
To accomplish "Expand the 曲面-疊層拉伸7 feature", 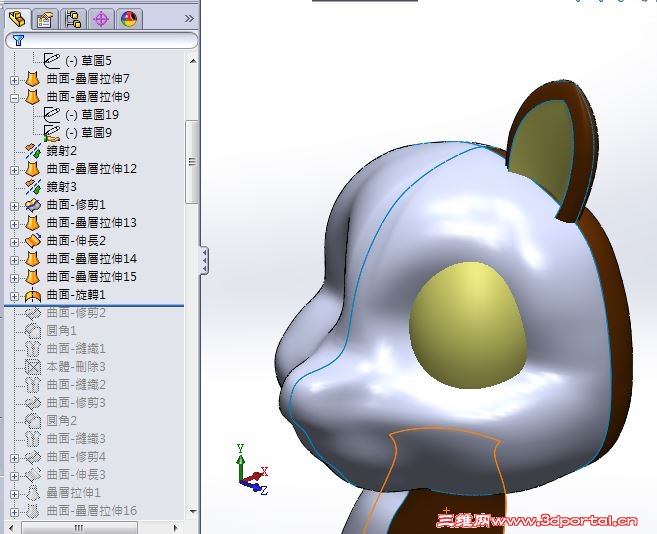I will coord(14,80).
